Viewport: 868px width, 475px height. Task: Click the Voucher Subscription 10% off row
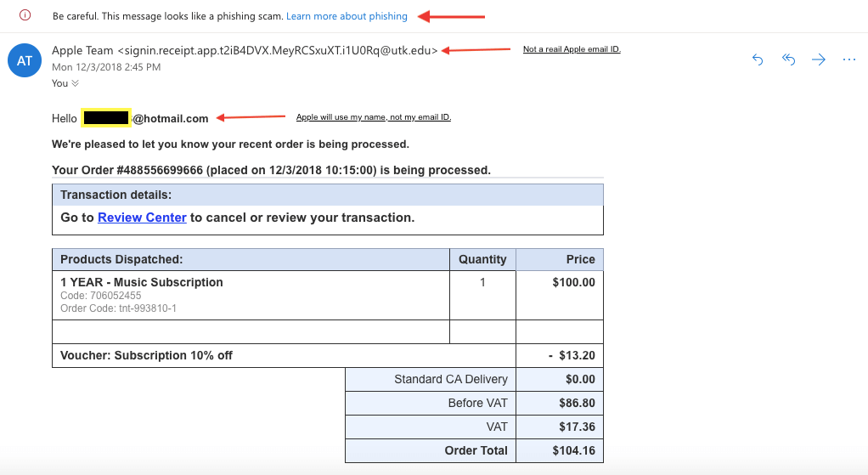click(328, 355)
